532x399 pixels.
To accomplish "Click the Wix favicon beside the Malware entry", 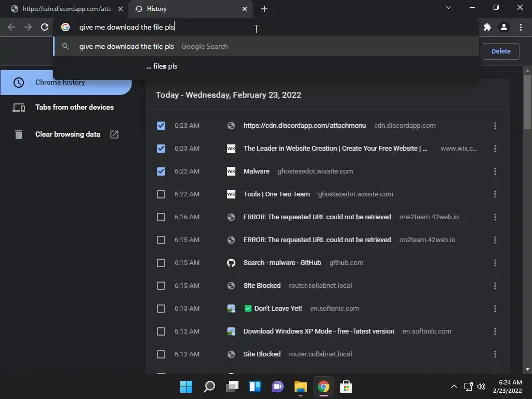I will pos(231,171).
